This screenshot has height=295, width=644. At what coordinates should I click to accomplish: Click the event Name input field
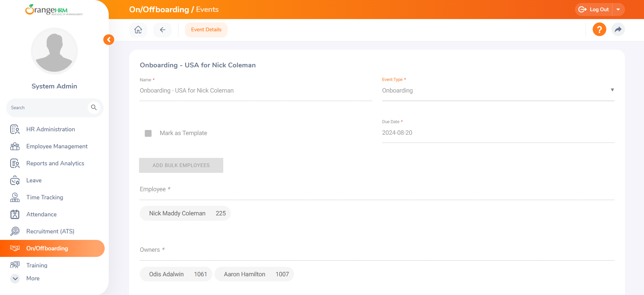coord(256,91)
